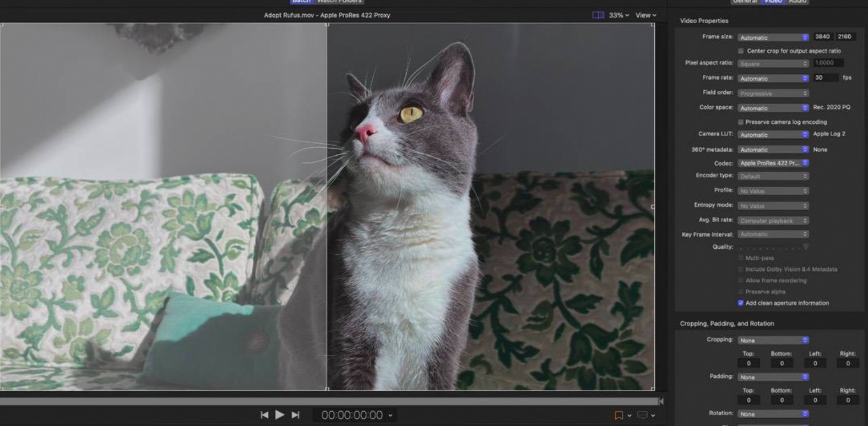This screenshot has height=426, width=868.
Task: Open the 33% zoom level menu
Action: [619, 15]
